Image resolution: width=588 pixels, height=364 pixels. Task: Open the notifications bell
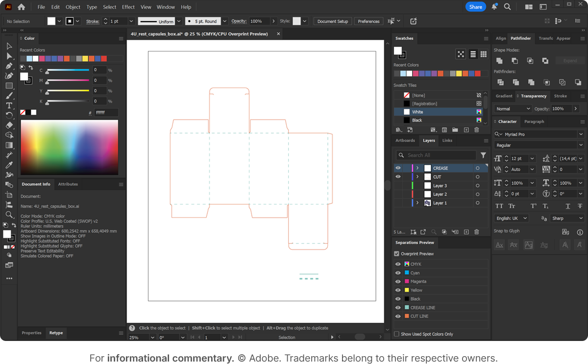point(494,7)
